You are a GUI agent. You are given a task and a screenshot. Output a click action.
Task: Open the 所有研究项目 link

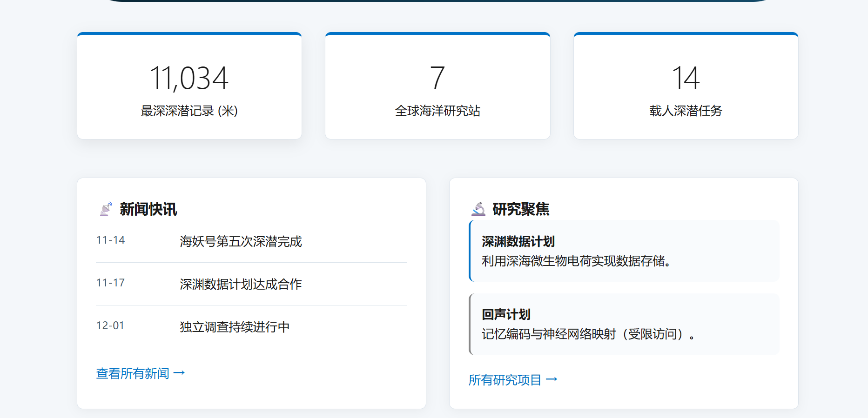[513, 380]
